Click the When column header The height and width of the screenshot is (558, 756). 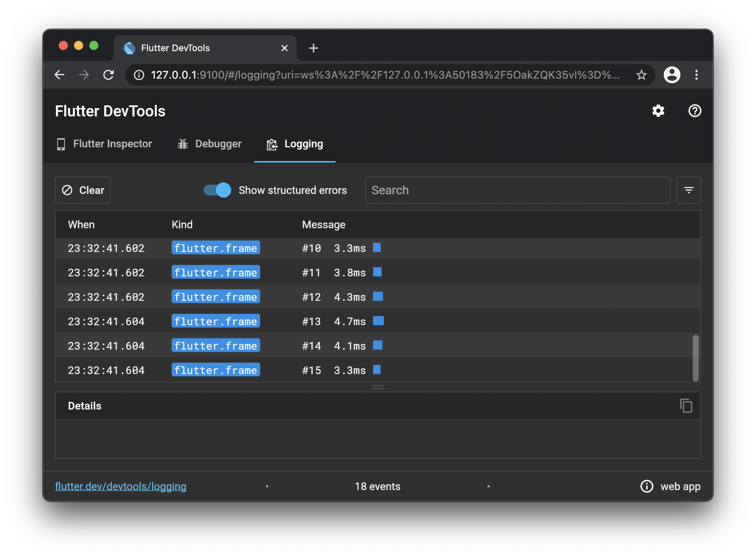point(81,224)
